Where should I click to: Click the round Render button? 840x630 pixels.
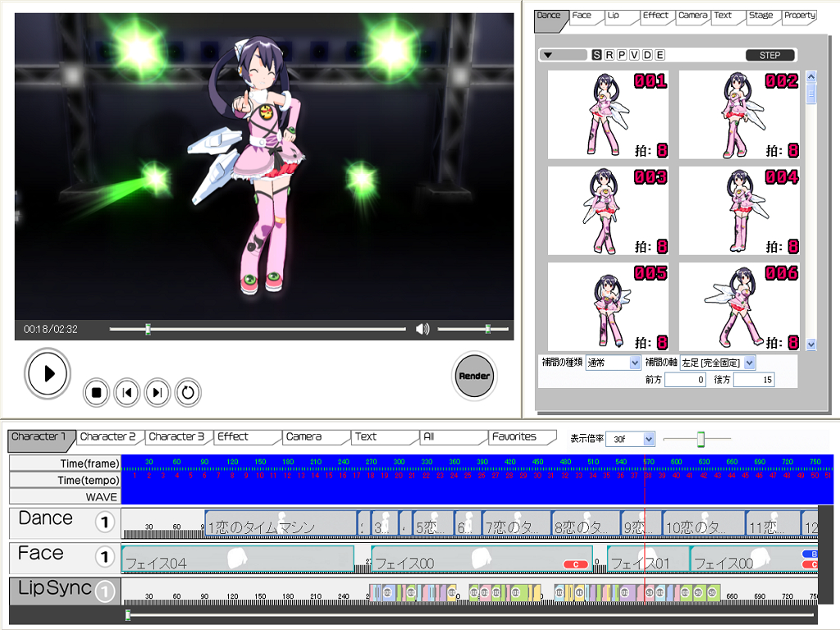(474, 376)
